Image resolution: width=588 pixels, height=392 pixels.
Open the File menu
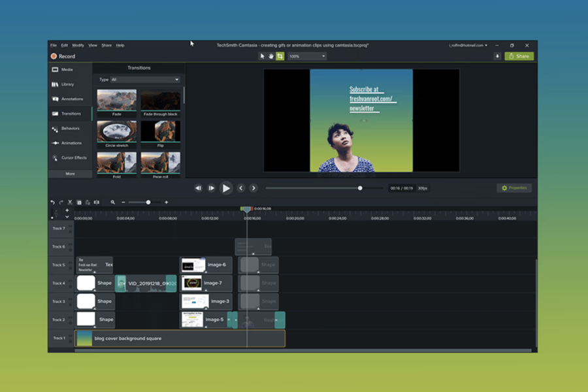[54, 45]
